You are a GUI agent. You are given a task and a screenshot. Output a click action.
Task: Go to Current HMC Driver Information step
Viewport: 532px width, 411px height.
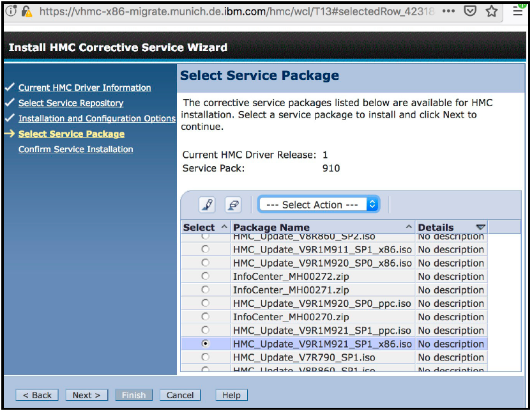pos(84,88)
